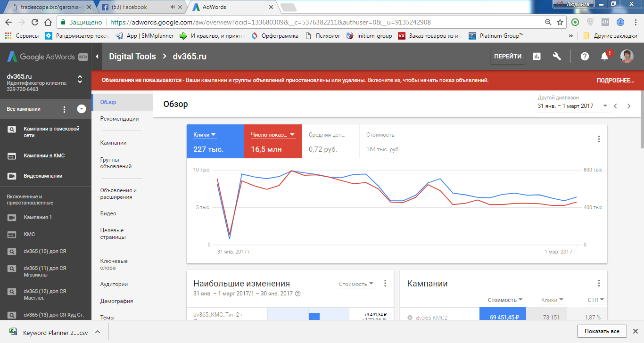Open the Видео page

click(108, 213)
